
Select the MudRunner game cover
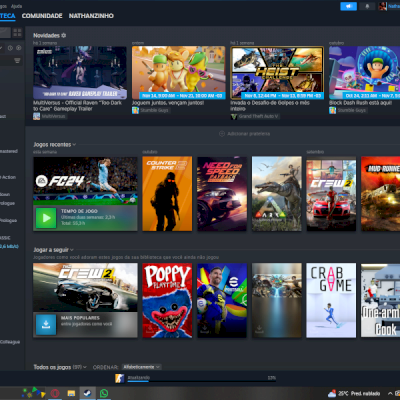click(381, 194)
